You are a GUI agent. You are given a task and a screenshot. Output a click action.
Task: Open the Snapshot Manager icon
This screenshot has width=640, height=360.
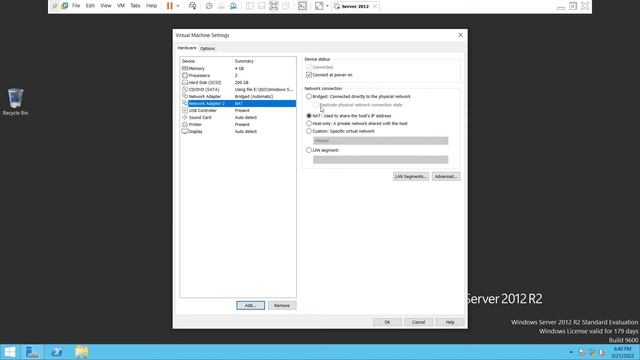[x=233, y=6]
